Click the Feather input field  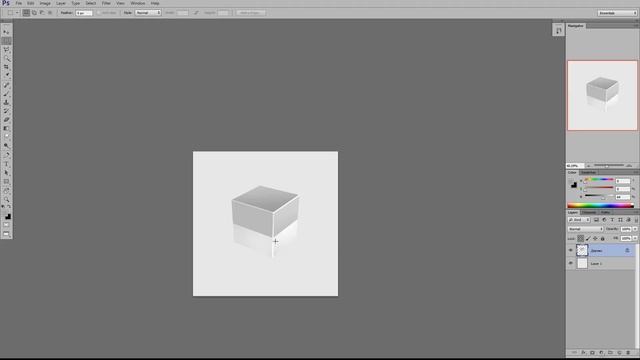84,13
